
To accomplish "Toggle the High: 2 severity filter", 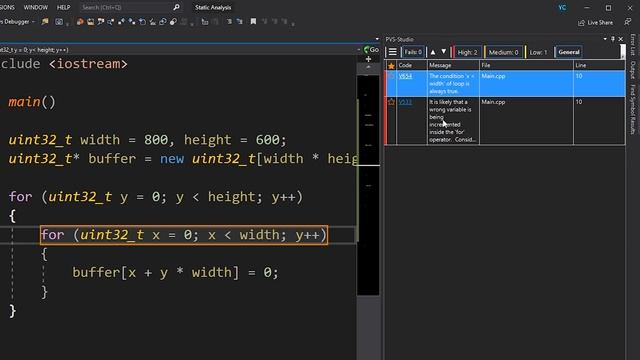I will [x=467, y=52].
